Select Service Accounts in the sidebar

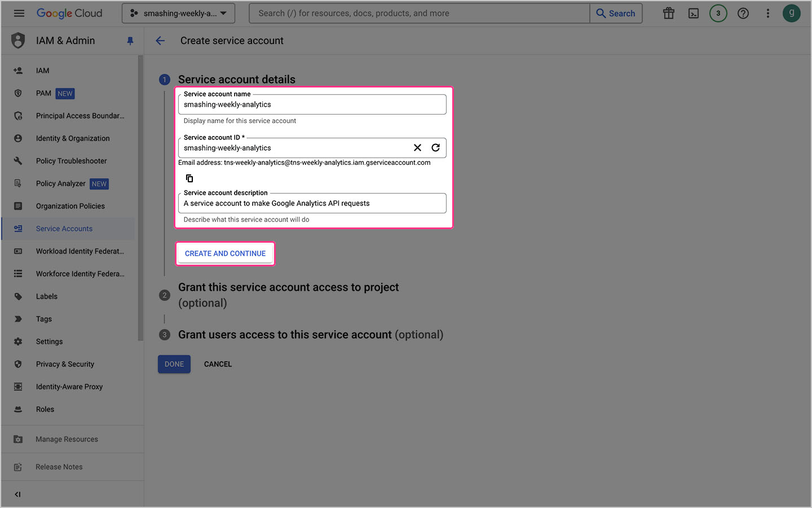point(64,228)
